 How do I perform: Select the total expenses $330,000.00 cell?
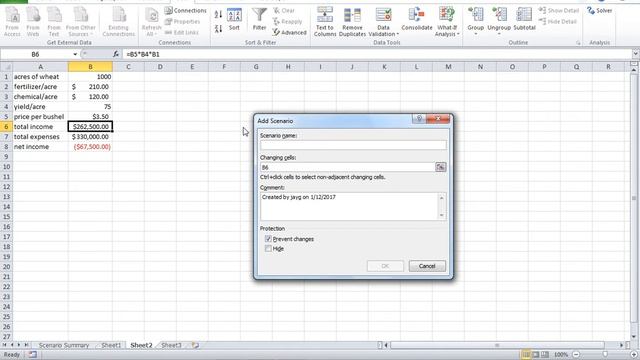coord(90,137)
